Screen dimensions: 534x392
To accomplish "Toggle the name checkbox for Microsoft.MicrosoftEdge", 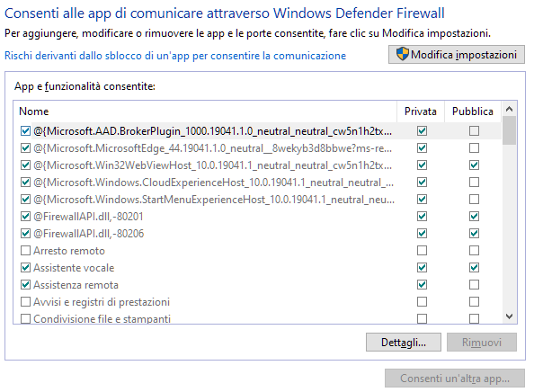I will tap(25, 148).
